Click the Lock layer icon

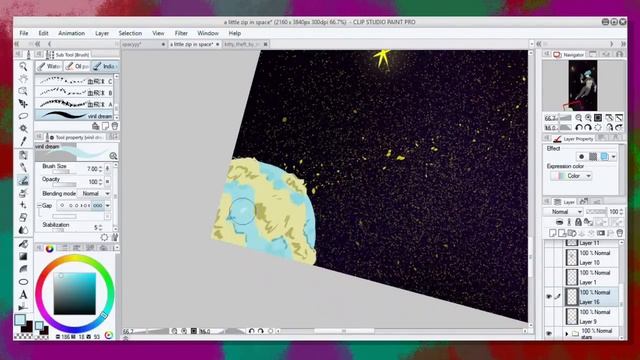[x=578, y=222]
